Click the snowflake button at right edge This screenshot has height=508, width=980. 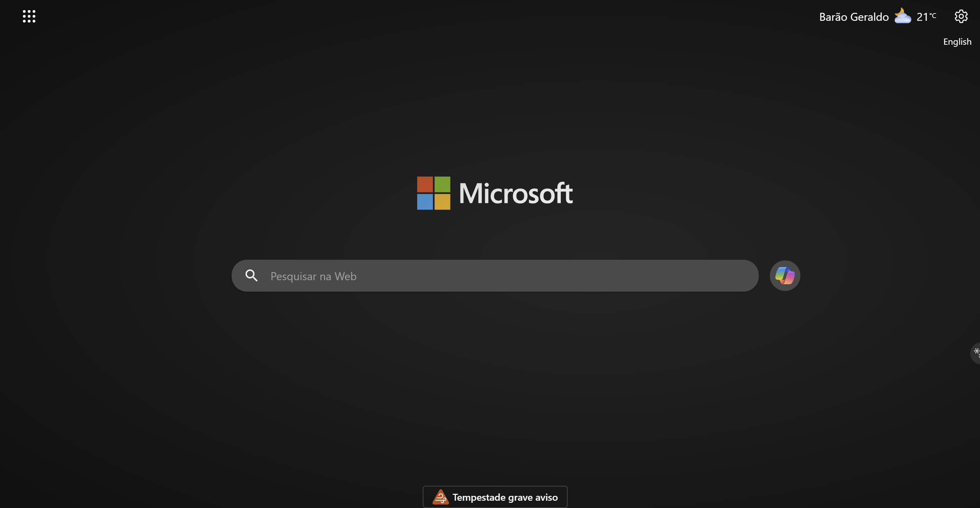pyautogui.click(x=976, y=353)
